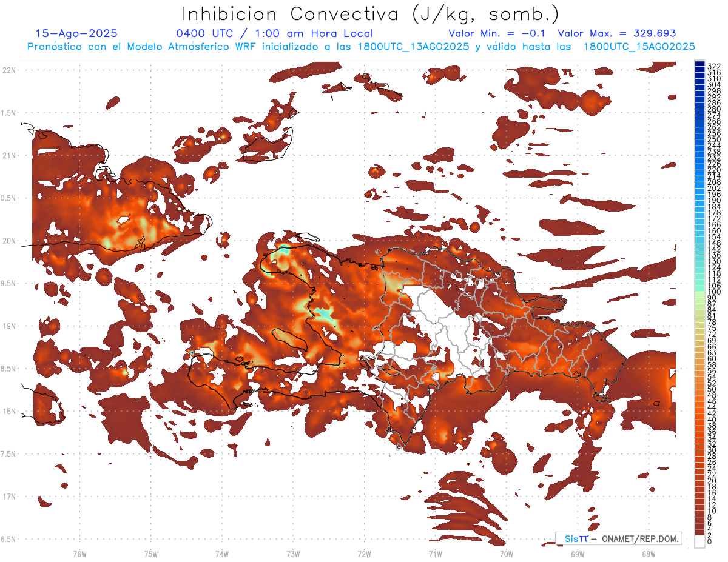Click the 73W longitude label
Viewport: 728px width, 562px height.
coord(293,554)
